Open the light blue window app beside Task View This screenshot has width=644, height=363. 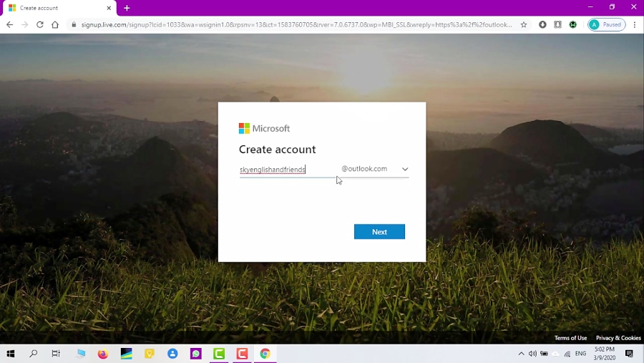click(x=80, y=354)
